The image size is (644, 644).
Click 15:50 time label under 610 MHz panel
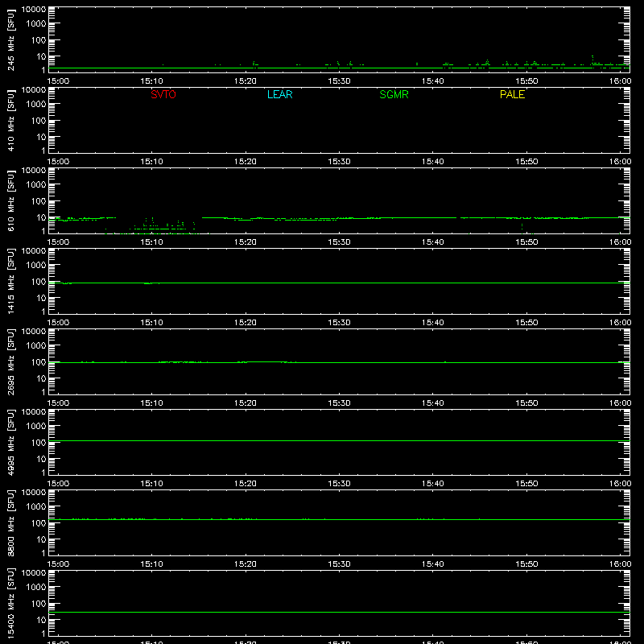(526, 242)
